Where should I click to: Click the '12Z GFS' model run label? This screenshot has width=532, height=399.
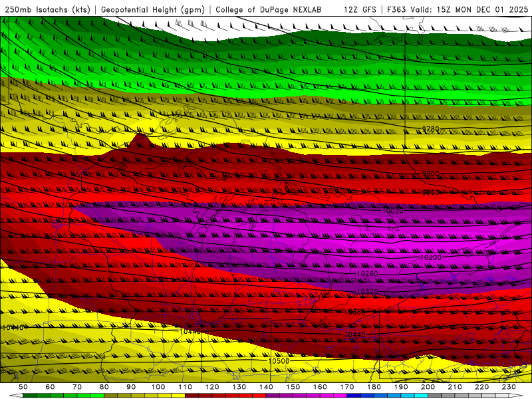coord(360,9)
